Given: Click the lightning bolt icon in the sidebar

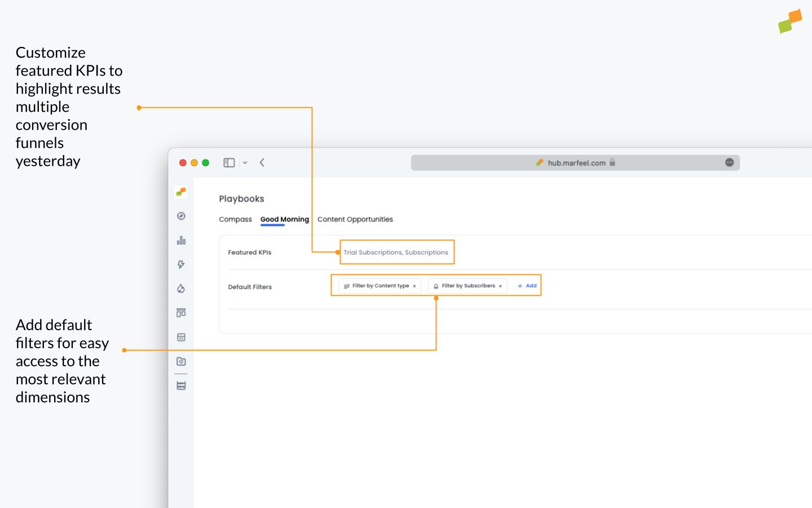Looking at the screenshot, I should point(180,264).
